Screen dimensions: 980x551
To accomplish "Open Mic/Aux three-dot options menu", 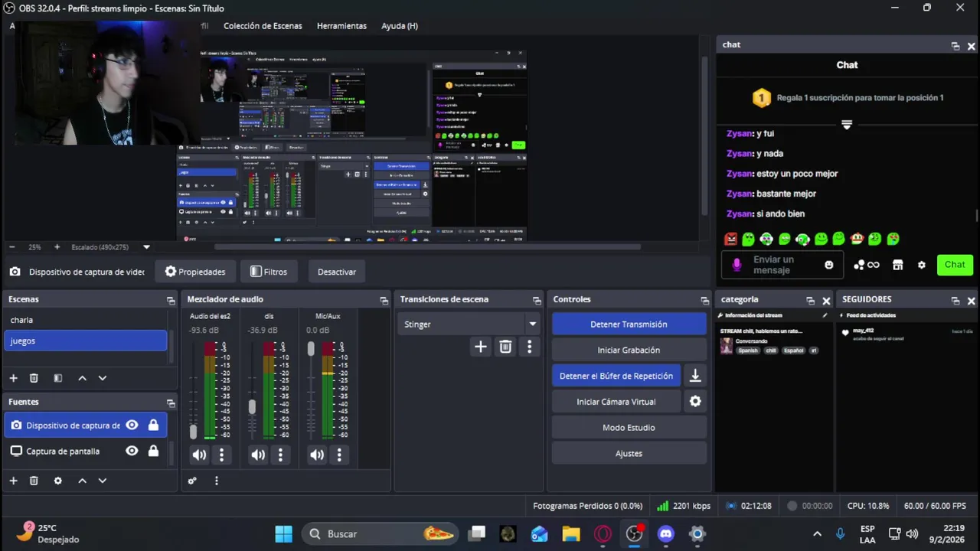I will coord(339,455).
